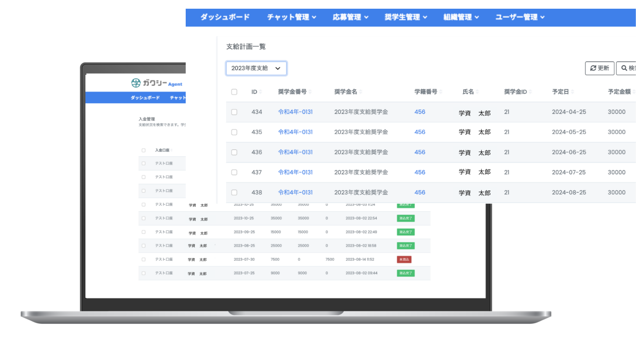The image size is (636, 364).
Task: Click the ガクシー Agent logo icon
Action: click(136, 83)
